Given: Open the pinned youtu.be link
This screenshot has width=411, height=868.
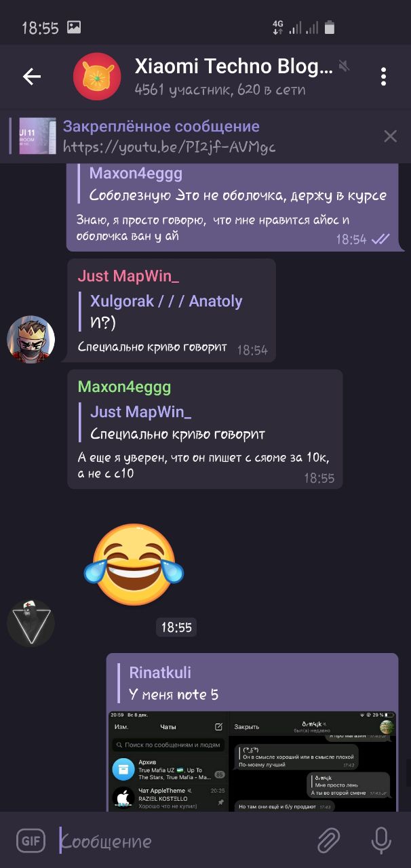Looking at the screenshot, I should (x=170, y=146).
